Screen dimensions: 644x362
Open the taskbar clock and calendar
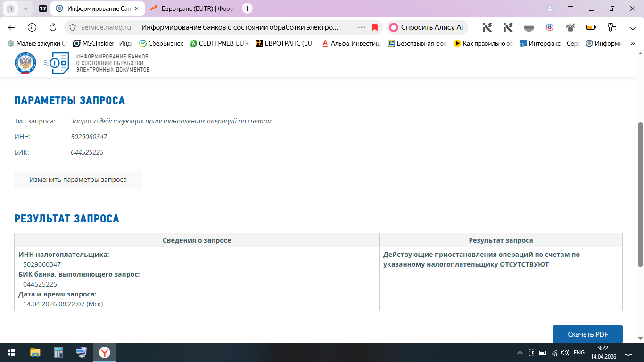pos(603,353)
